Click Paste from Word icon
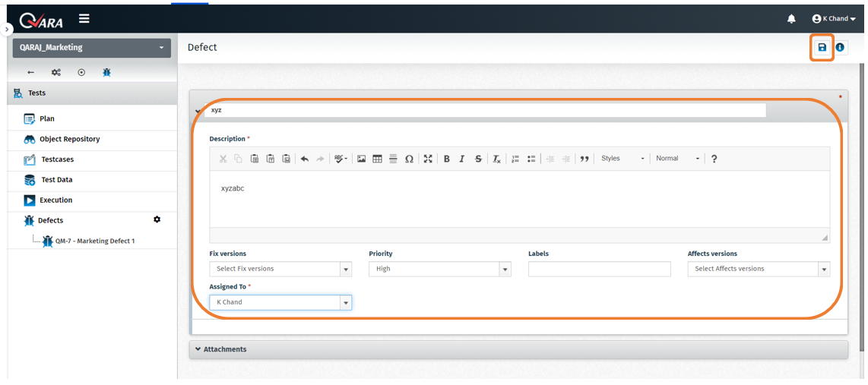The width and height of the screenshot is (868, 385). coord(287,159)
